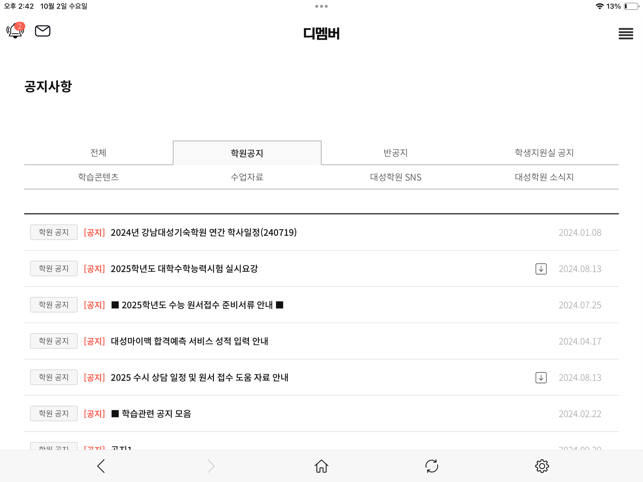Tap the three-dot handle at top center

pos(322,6)
